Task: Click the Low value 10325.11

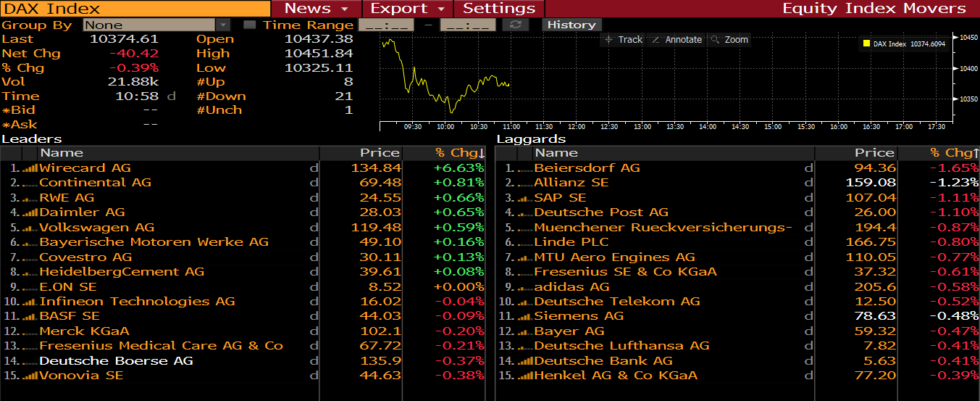Action: click(x=319, y=68)
